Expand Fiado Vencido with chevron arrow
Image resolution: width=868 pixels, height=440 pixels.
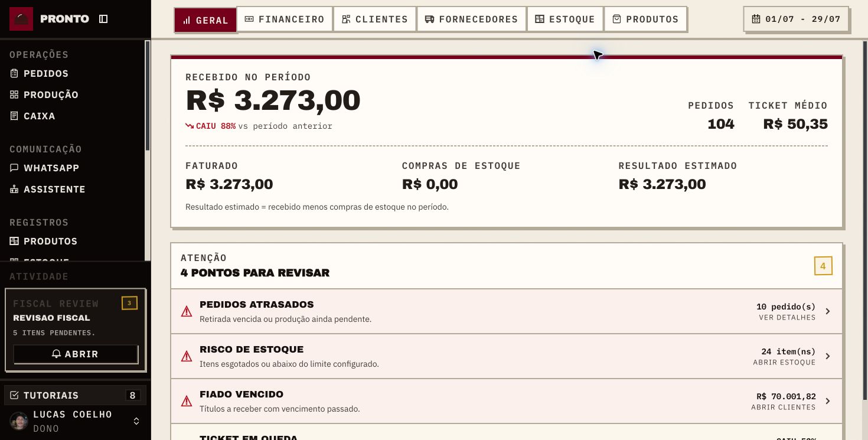(828, 401)
